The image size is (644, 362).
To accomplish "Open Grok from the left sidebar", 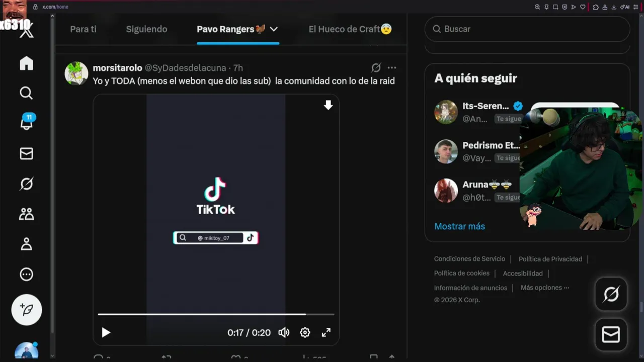I will [x=26, y=184].
